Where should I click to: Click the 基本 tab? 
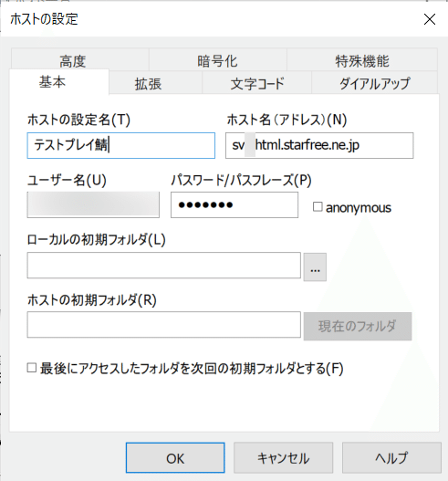click(59, 82)
